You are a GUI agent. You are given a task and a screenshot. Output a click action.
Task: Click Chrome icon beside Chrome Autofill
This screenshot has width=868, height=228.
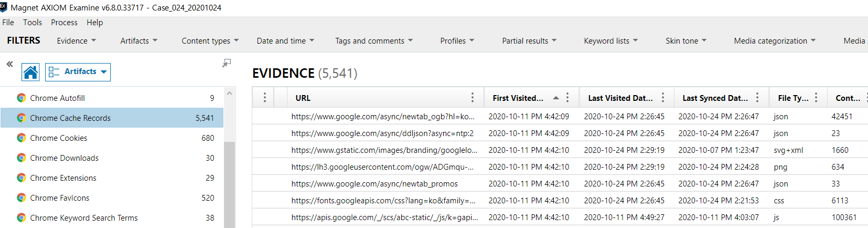point(22,98)
